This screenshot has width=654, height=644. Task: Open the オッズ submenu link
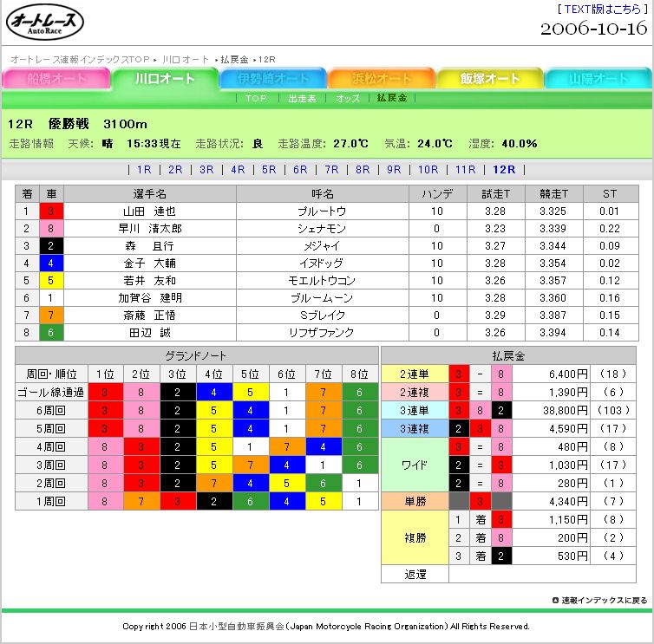(x=348, y=98)
